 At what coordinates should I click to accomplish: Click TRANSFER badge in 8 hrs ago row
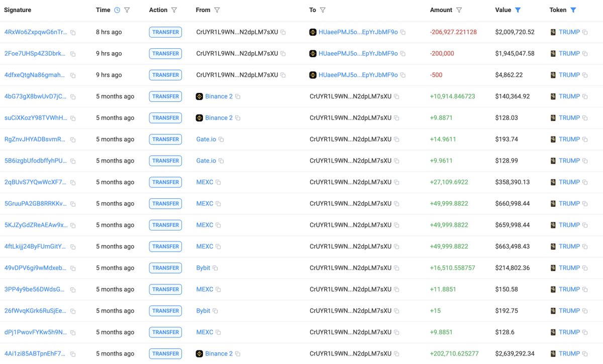(165, 32)
